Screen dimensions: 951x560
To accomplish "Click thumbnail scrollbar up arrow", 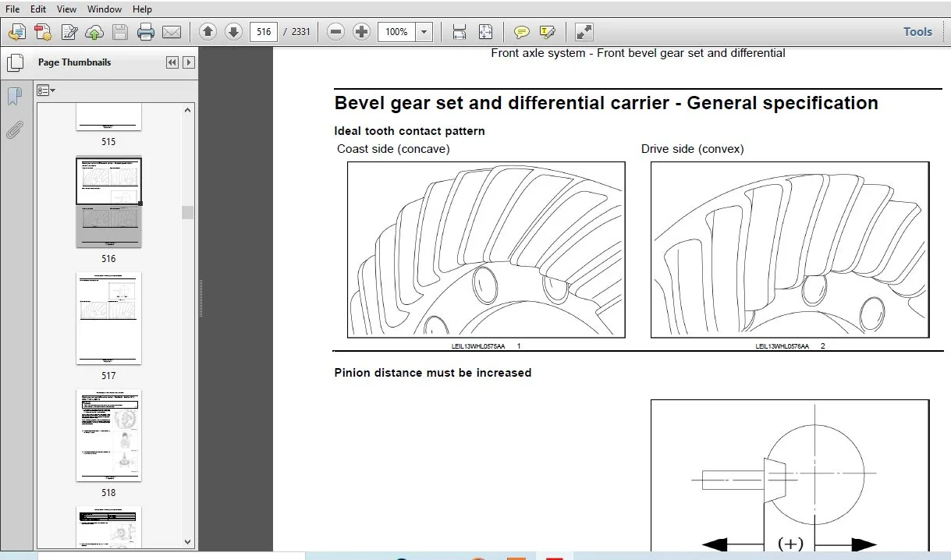I will [188, 110].
